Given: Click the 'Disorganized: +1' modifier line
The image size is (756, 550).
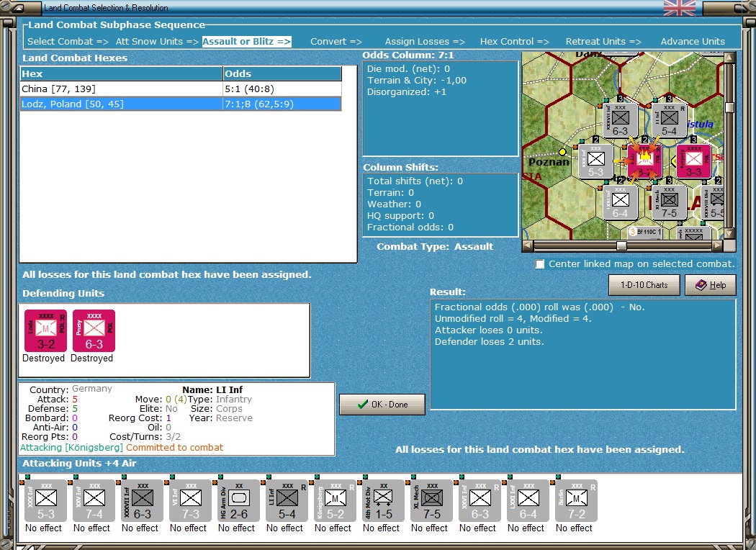Looking at the screenshot, I should (x=407, y=92).
